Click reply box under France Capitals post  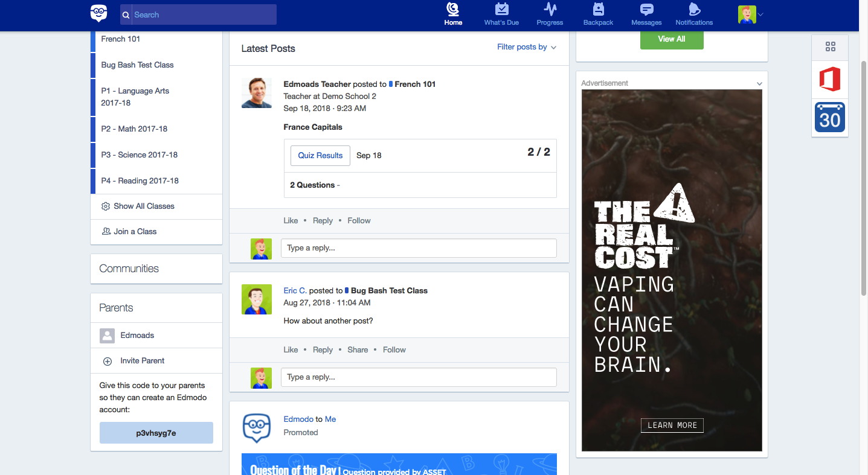pyautogui.click(x=419, y=248)
